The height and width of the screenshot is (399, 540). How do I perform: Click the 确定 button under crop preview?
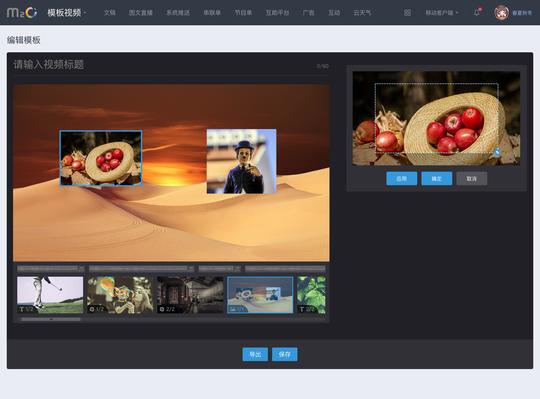click(437, 179)
